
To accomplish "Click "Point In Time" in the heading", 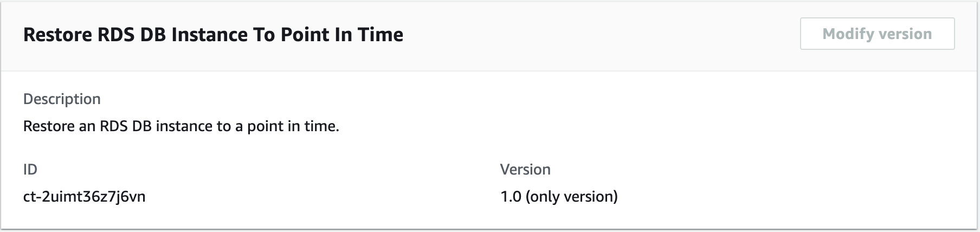I will (341, 35).
